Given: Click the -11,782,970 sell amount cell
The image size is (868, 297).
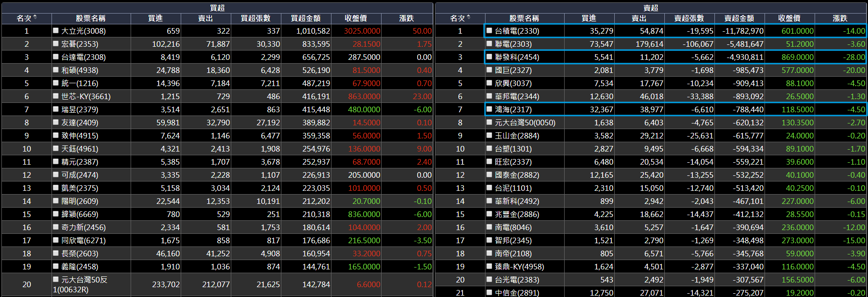Looking at the screenshot, I should [x=739, y=31].
